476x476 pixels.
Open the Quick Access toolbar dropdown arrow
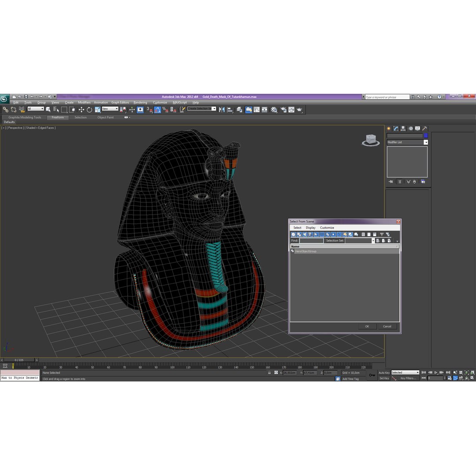[55, 97]
